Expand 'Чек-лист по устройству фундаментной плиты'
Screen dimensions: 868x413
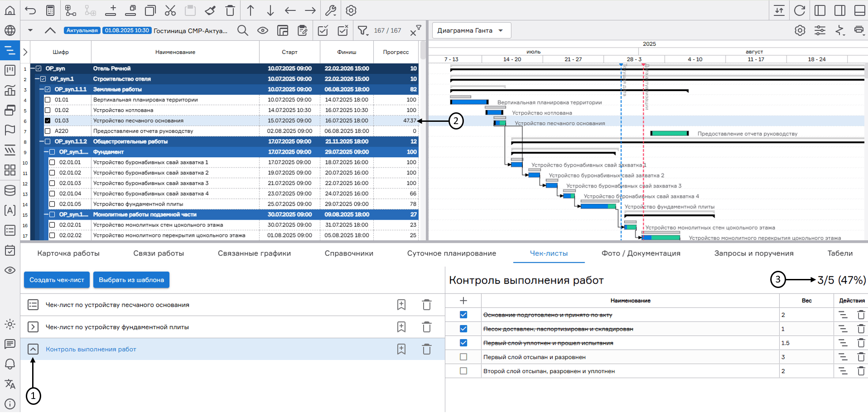(x=33, y=327)
